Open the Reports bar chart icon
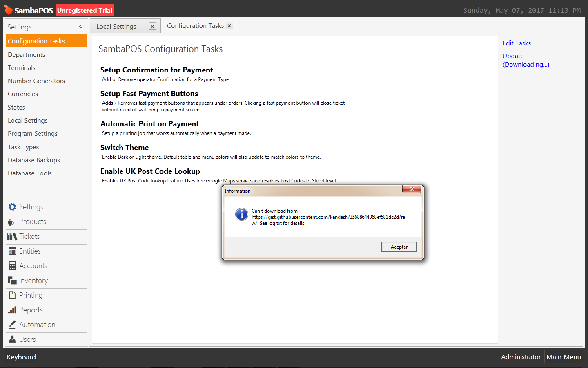The image size is (588, 368). coord(12,310)
